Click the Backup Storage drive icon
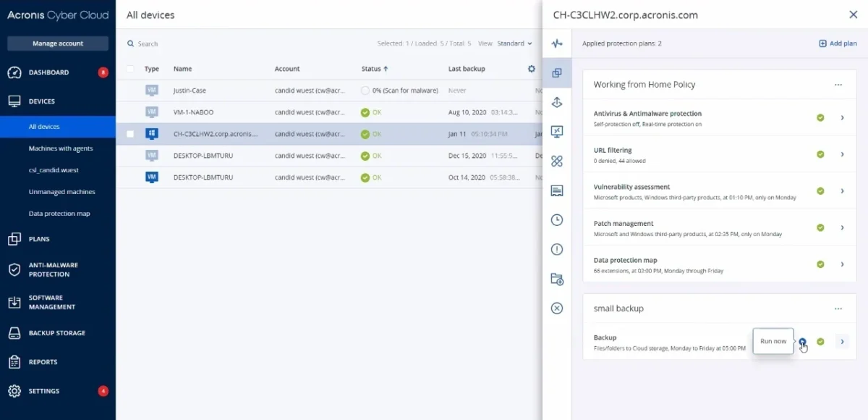 click(x=14, y=333)
